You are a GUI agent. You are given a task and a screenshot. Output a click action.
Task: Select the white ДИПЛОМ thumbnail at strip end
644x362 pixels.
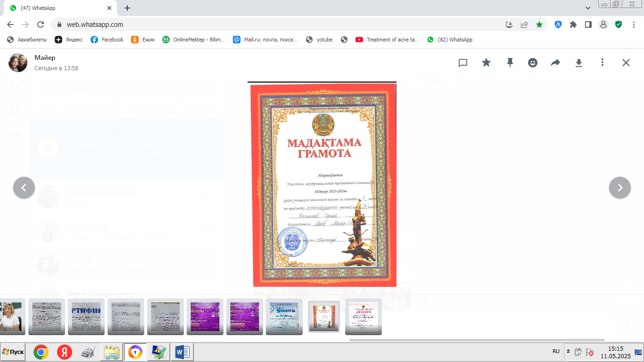[363, 317]
